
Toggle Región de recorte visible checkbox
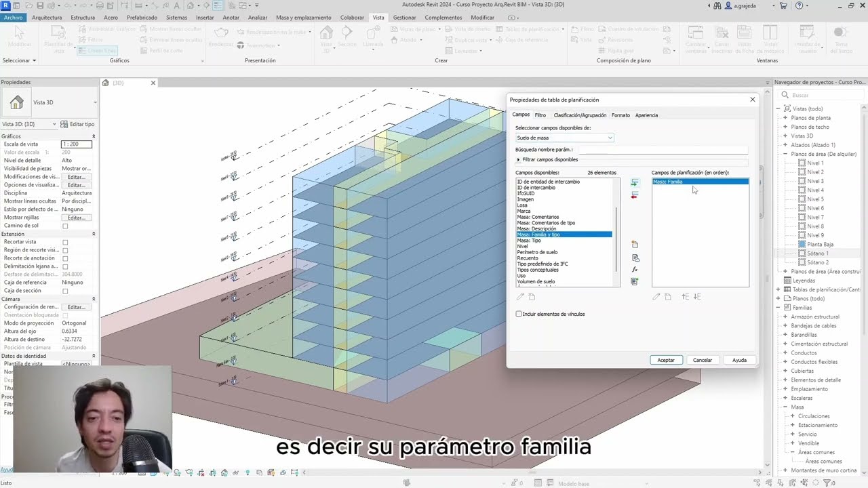(65, 250)
